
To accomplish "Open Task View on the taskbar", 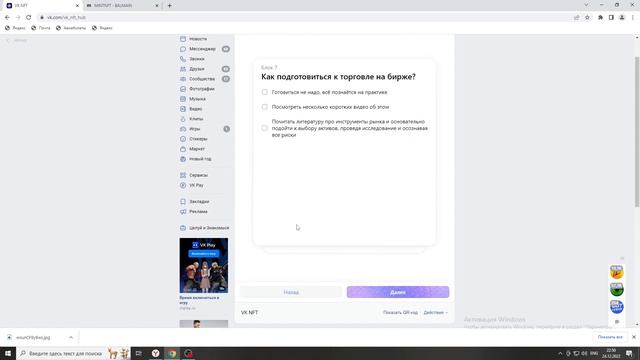I will [x=139, y=353].
